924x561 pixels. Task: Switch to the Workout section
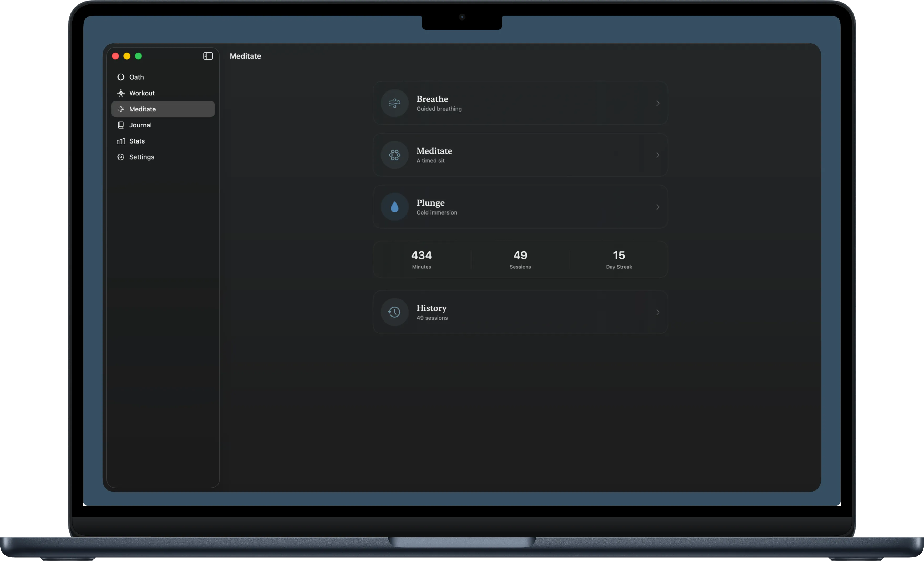click(163, 93)
